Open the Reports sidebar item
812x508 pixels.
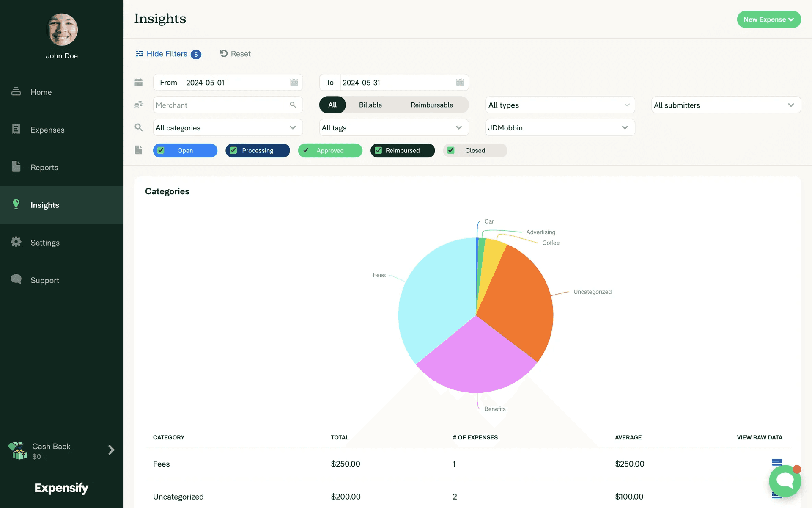click(44, 167)
